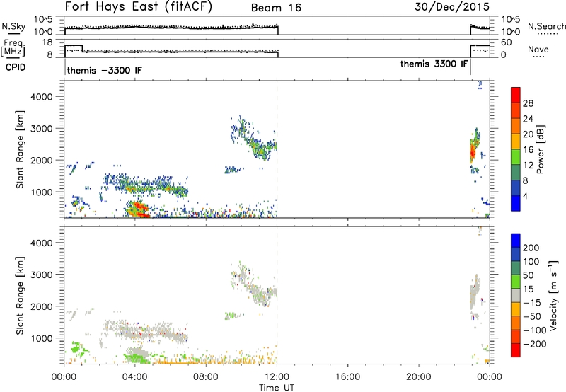The image size is (566, 392).
Task: Click the -15 label on Velocity colorbar
Action: click(x=532, y=303)
